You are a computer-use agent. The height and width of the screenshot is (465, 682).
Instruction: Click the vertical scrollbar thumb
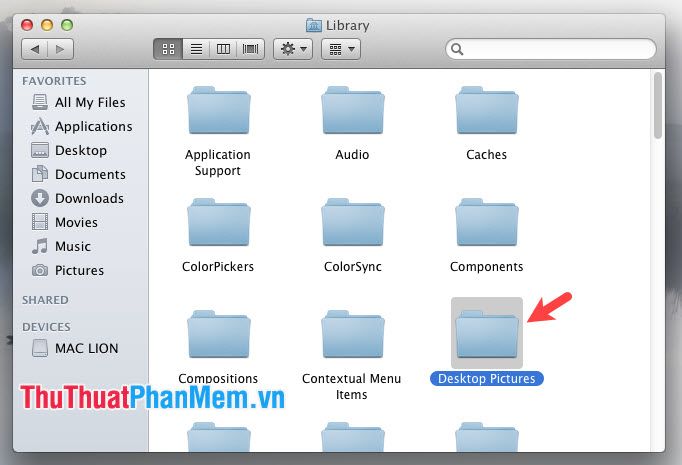[x=658, y=106]
